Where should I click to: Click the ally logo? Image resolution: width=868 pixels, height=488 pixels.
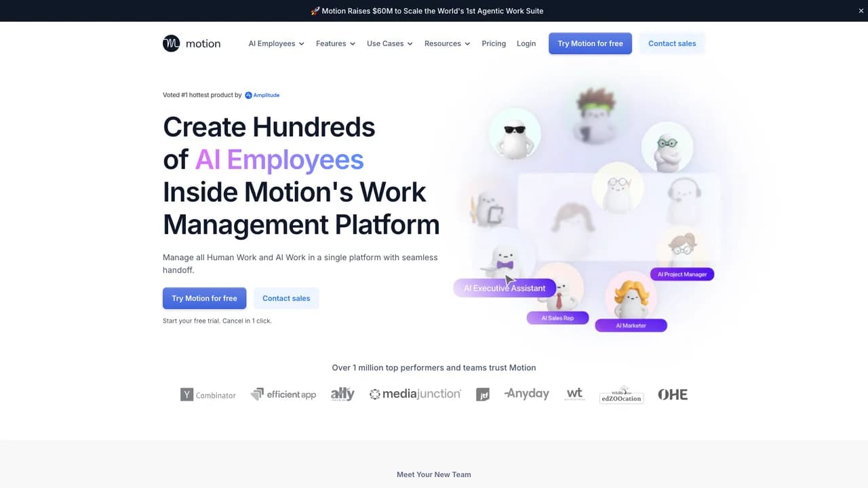[342, 394]
